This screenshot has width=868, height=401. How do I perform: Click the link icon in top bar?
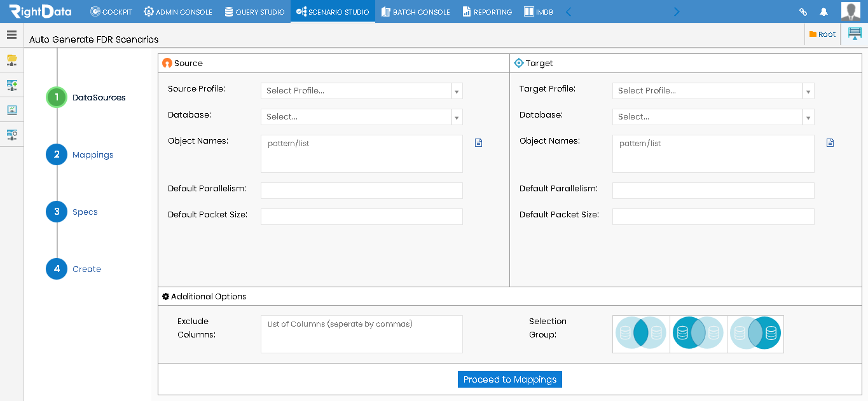click(x=803, y=11)
